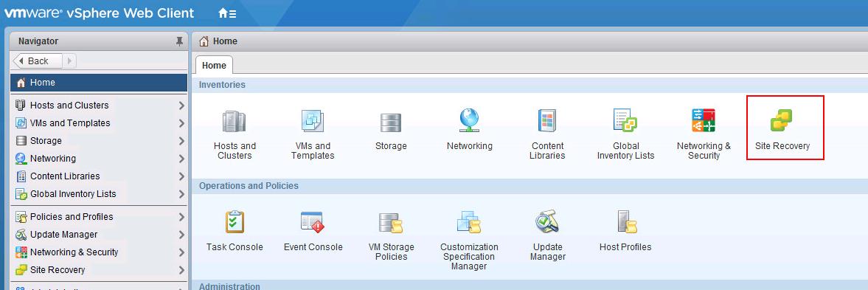This screenshot has width=868, height=290.
Task: Select Networking & Security in Navigator
Action: pyautogui.click(x=99, y=252)
